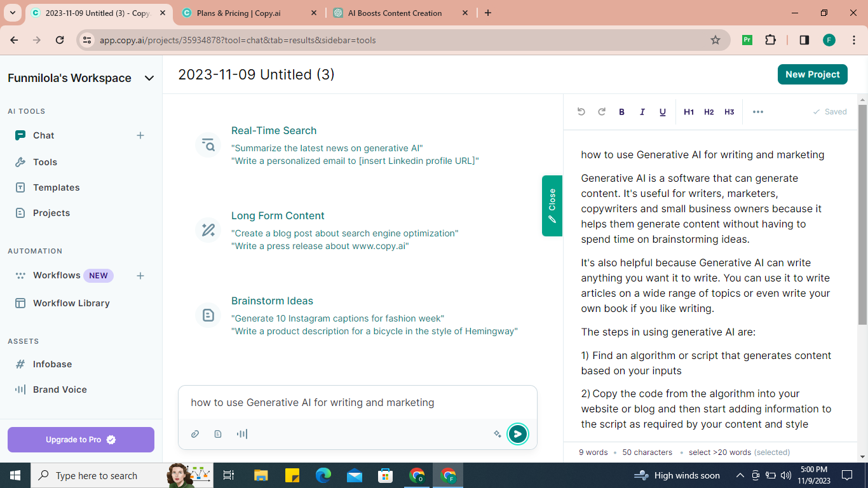Close the editor side panel
868x488 pixels.
(552, 205)
